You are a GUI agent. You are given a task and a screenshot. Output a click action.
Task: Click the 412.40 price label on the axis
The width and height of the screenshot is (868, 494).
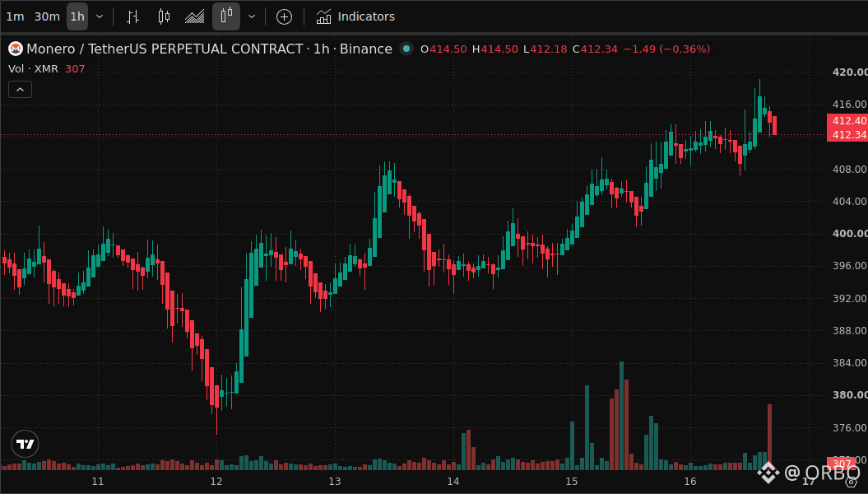(x=848, y=121)
